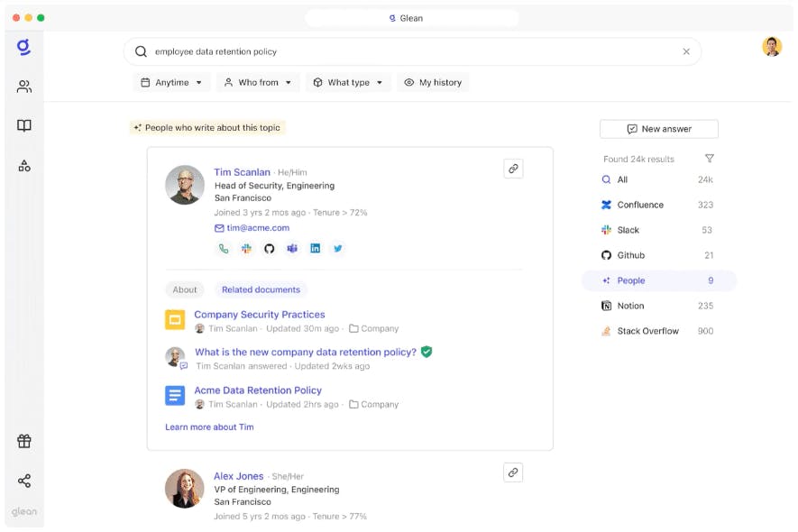This screenshot has height=532, width=798.
Task: Copy link to Tim Scanlan's card
Action: (513, 169)
